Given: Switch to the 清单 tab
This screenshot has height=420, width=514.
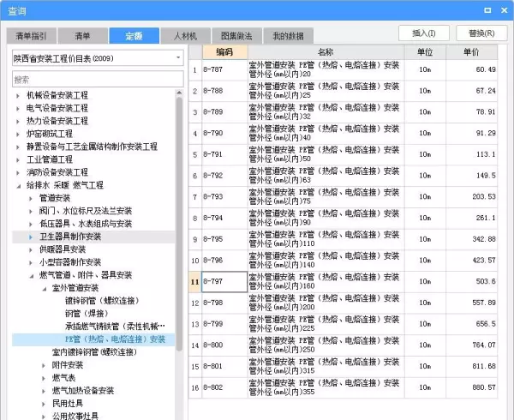Looking at the screenshot, I should [x=82, y=36].
